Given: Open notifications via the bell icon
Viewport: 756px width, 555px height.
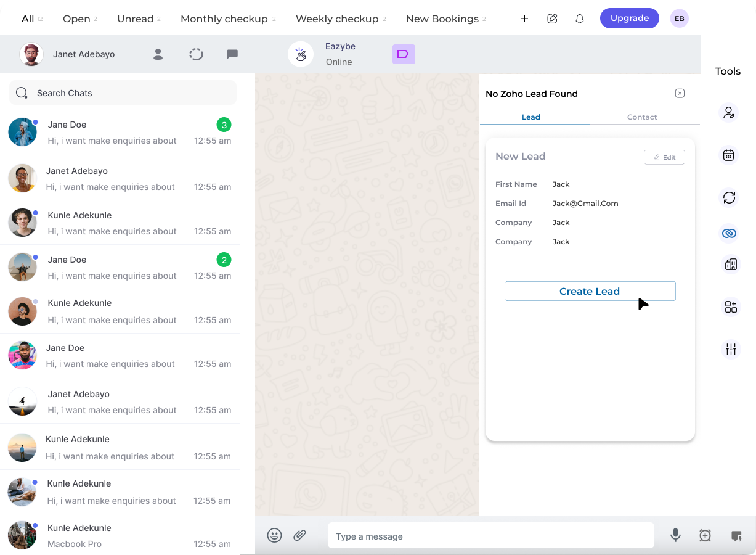Looking at the screenshot, I should point(579,18).
